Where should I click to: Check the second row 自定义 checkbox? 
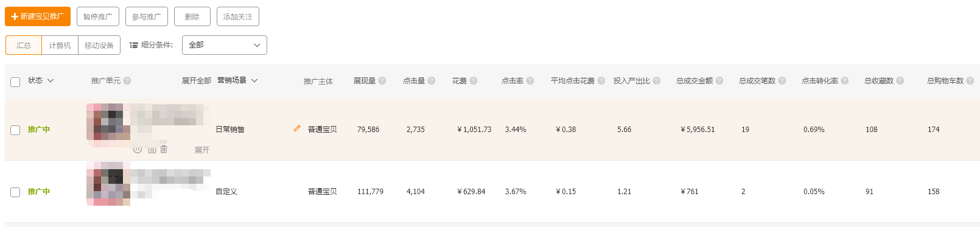coord(15,192)
